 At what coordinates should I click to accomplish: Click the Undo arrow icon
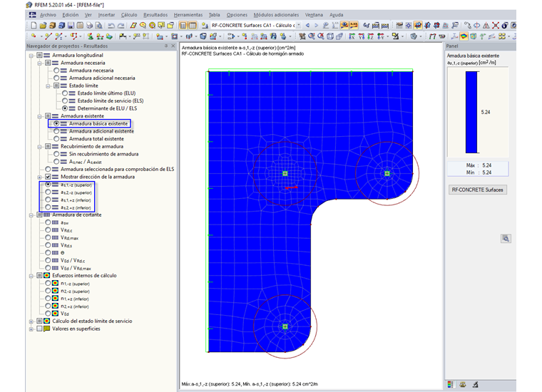point(111,25)
